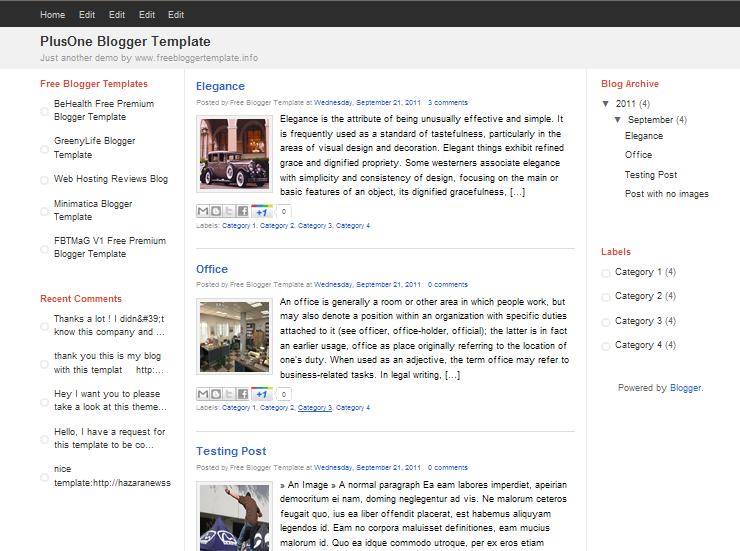Click the +1 button under Office post

tap(262, 393)
